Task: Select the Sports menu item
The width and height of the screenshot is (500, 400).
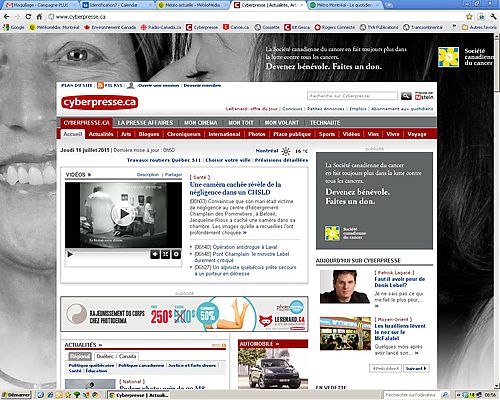Action: [327, 134]
